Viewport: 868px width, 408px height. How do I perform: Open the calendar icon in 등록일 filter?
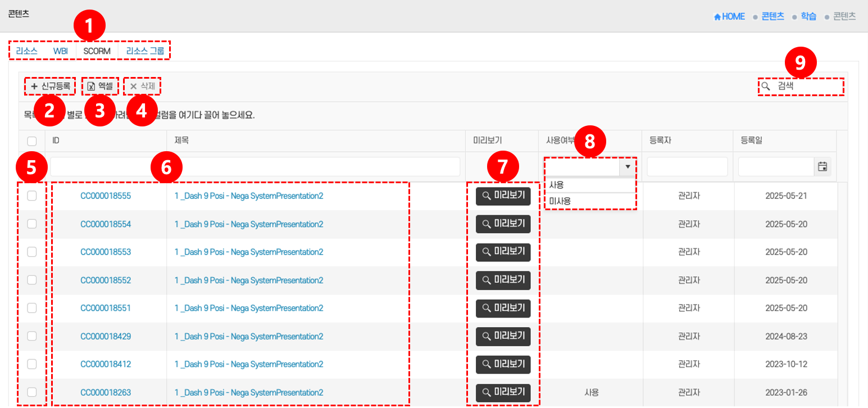click(822, 166)
